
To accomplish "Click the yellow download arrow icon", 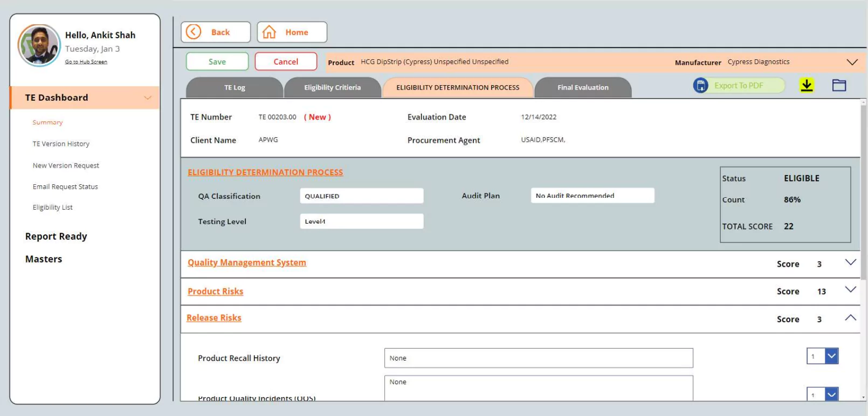I will click(x=807, y=85).
